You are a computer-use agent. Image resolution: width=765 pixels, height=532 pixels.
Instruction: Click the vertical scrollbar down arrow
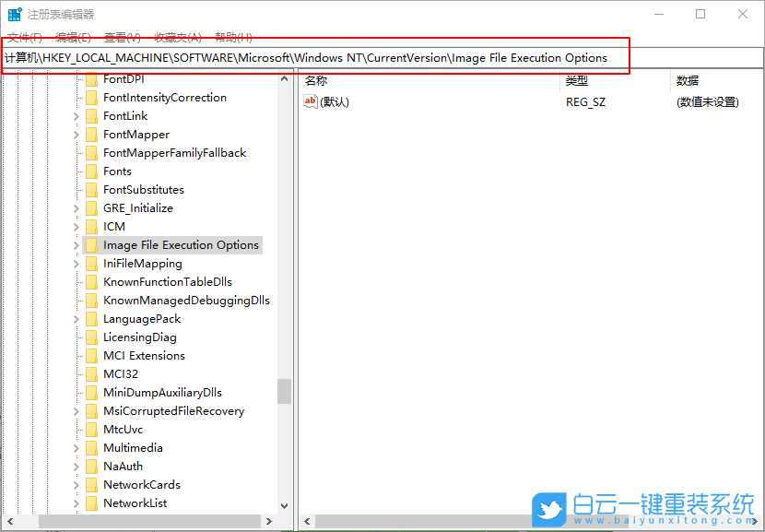tap(284, 506)
